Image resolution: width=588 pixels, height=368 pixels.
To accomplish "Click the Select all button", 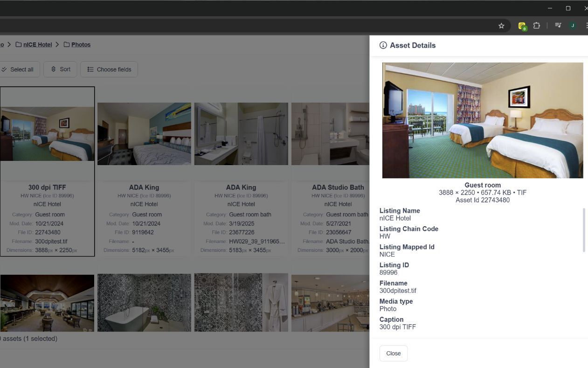I will click(19, 69).
